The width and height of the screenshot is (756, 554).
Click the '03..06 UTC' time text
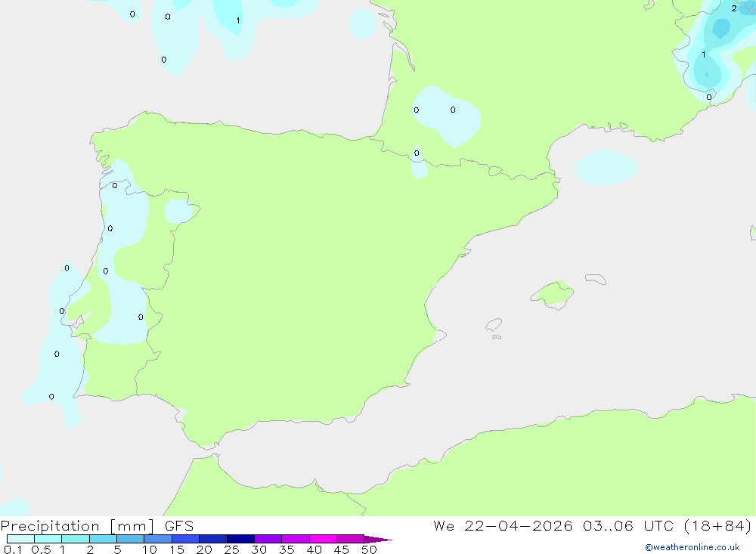click(627, 525)
